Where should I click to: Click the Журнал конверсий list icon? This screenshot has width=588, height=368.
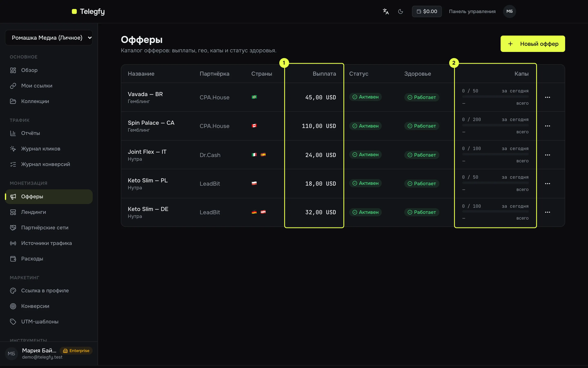(x=13, y=164)
